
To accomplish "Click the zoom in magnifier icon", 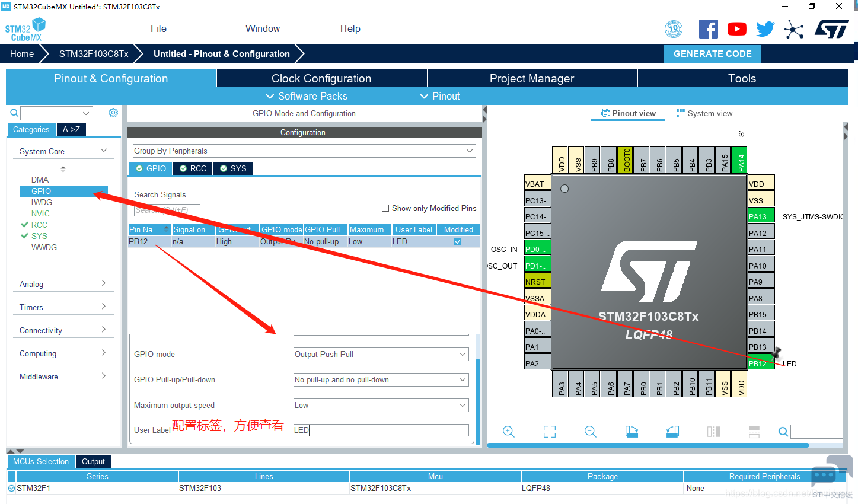I will coord(509,432).
